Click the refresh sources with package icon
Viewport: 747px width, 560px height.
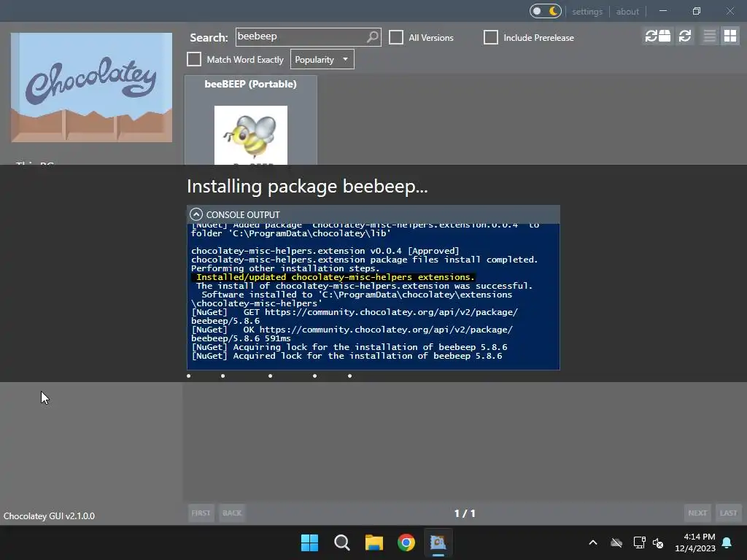click(x=658, y=36)
